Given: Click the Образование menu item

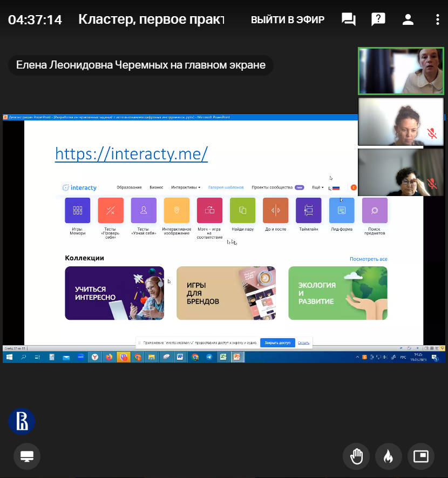Looking at the screenshot, I should pyautogui.click(x=129, y=187).
